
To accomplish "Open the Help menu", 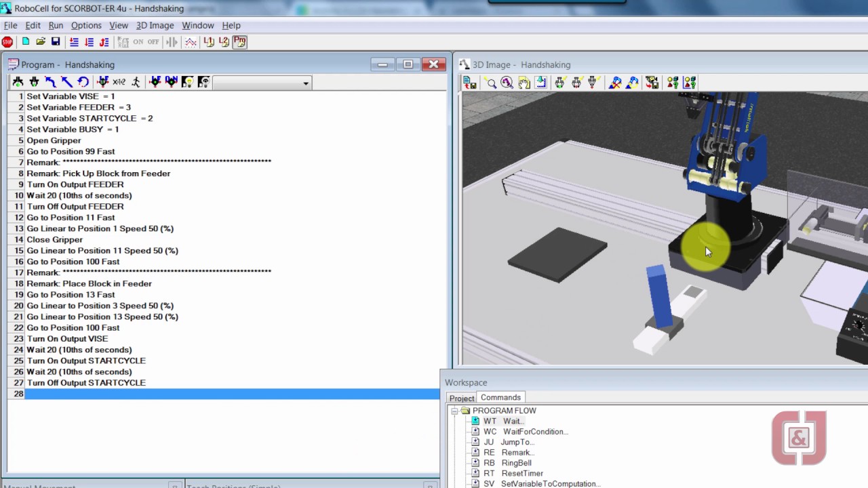I will click(231, 25).
